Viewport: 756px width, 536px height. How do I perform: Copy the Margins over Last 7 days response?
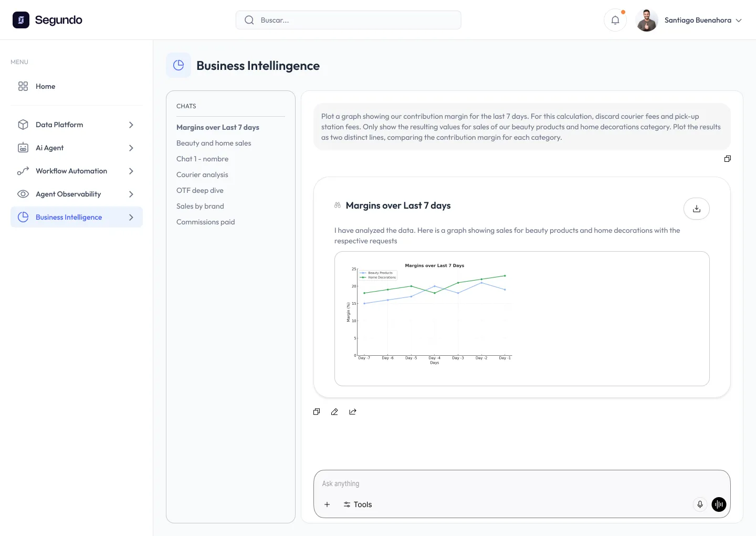317,411
